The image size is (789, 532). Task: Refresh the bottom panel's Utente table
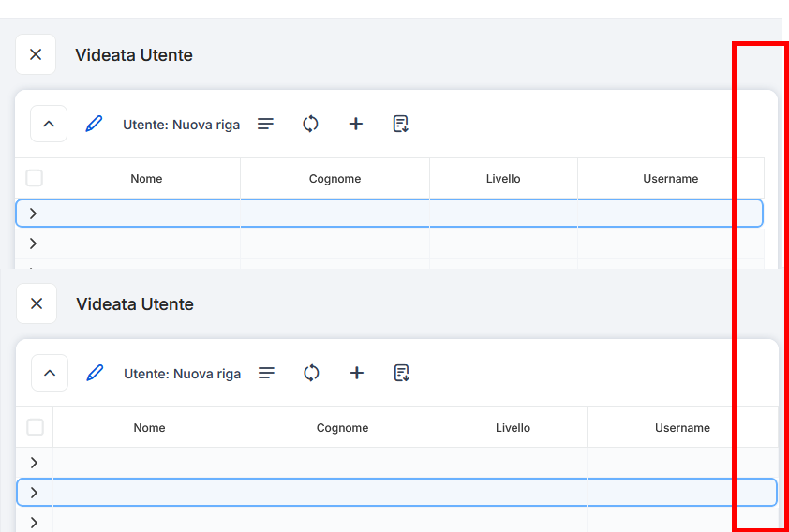(311, 373)
